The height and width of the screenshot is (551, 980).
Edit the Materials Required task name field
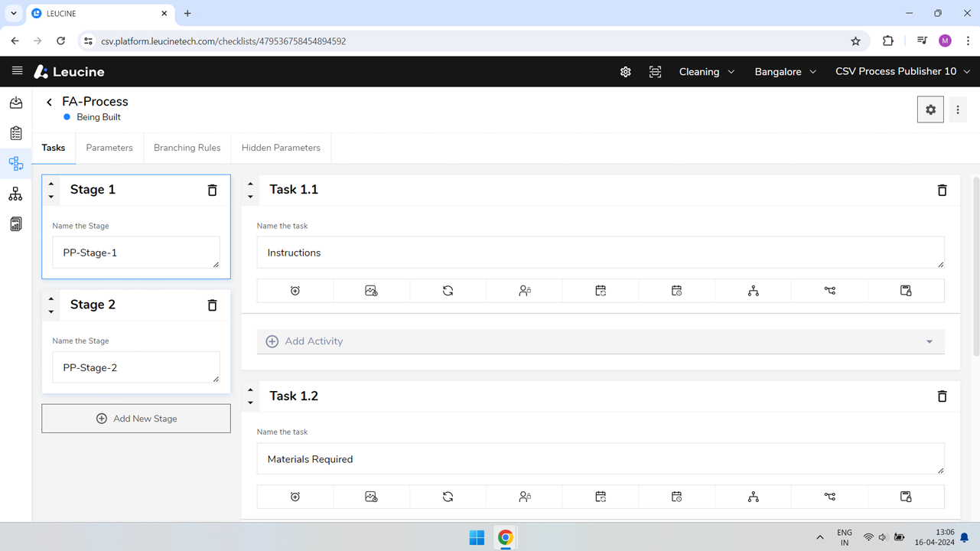[601, 459]
